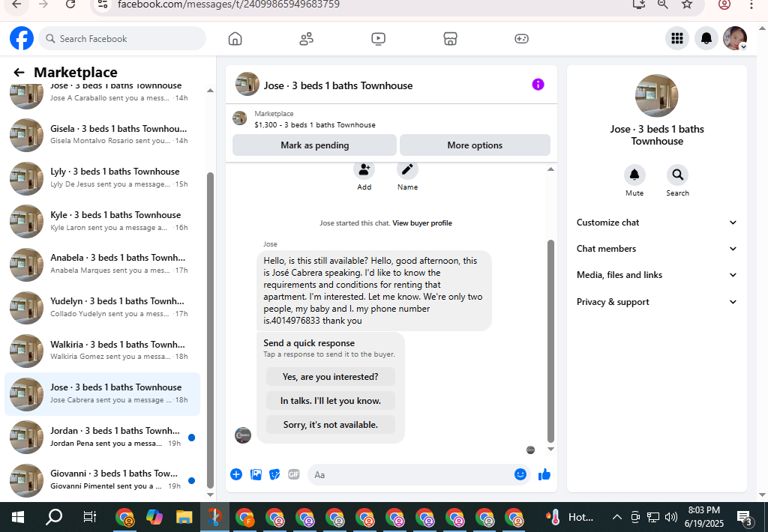Choose a sticker
The height and width of the screenshot is (532, 768).
pos(274,474)
